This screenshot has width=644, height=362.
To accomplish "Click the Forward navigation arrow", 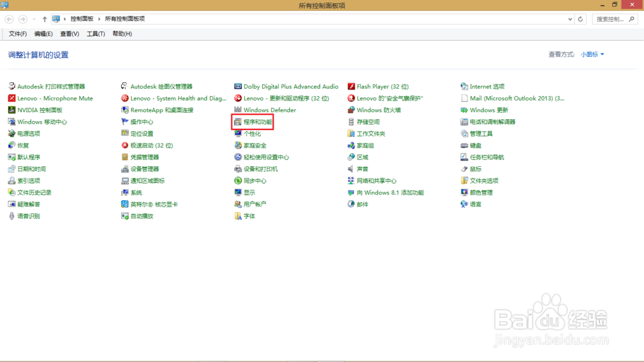I will pyautogui.click(x=23, y=19).
